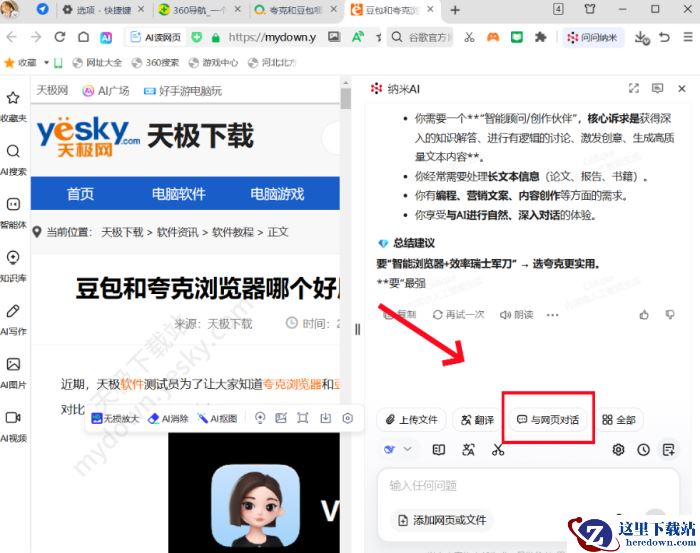The image size is (700, 553).
Task: Click the AI广场 link on page header
Action: pos(106,91)
